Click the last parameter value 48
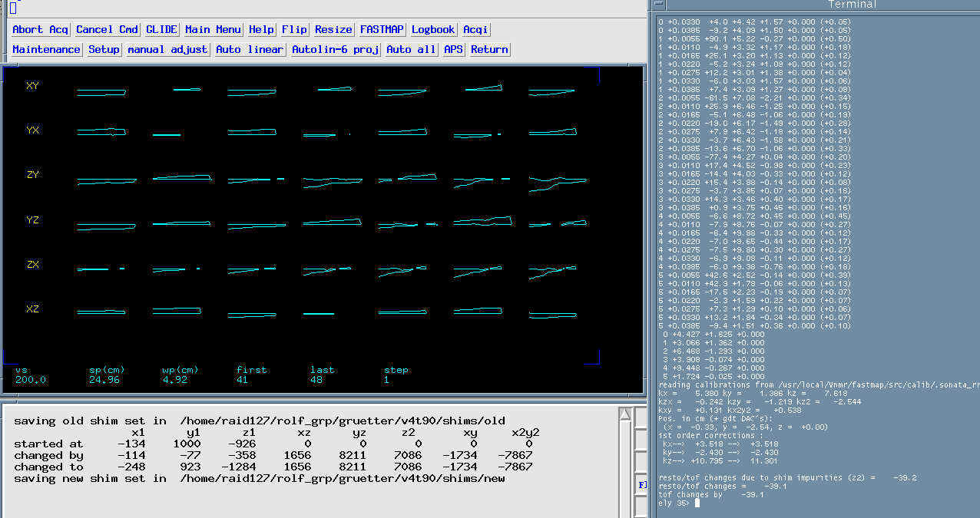The width and height of the screenshot is (980, 518). pyautogui.click(x=316, y=380)
